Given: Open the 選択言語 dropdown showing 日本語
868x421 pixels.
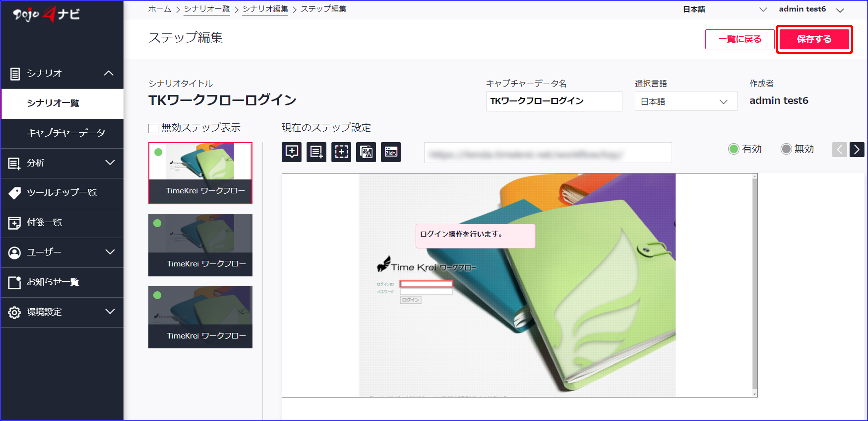Looking at the screenshot, I should point(685,101).
